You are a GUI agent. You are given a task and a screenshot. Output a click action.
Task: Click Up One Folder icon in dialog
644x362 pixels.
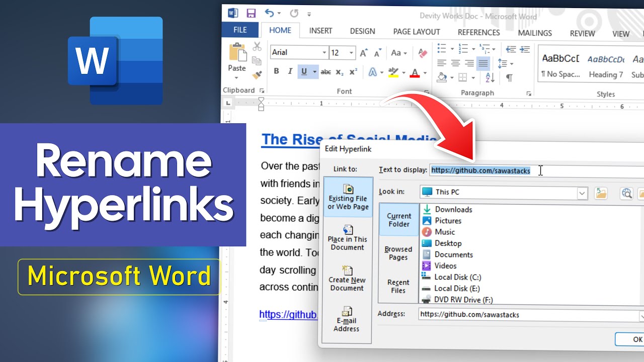601,193
